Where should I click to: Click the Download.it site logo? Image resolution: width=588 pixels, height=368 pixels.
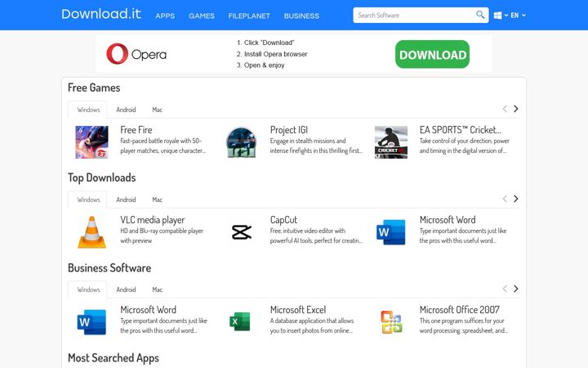(101, 14)
